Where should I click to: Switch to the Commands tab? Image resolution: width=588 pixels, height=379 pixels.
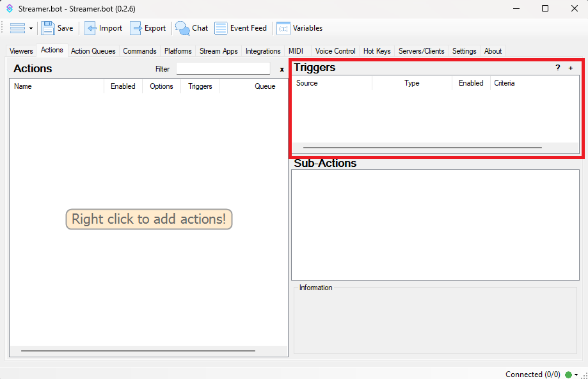tap(139, 51)
